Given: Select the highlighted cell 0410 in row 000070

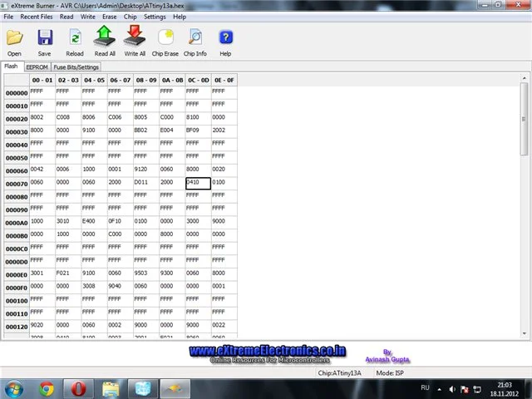Looking at the screenshot, I should click(198, 183).
